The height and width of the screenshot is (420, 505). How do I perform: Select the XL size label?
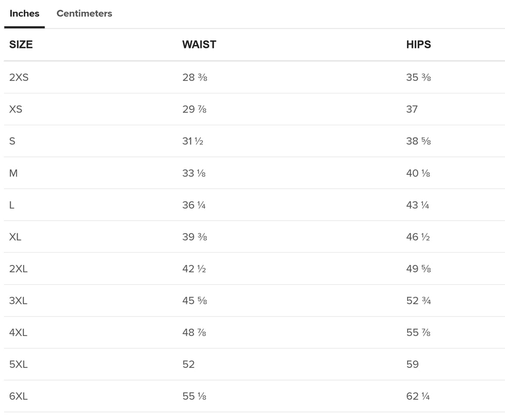pyautogui.click(x=15, y=237)
